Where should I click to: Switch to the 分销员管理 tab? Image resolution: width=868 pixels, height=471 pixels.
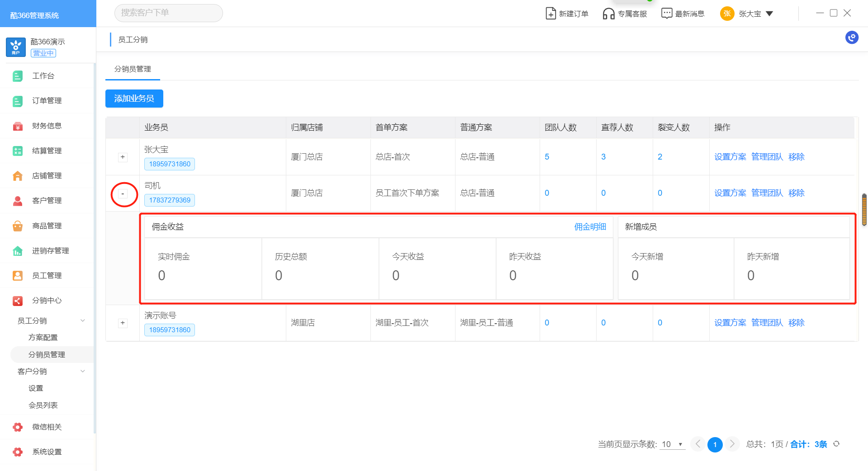(x=133, y=69)
